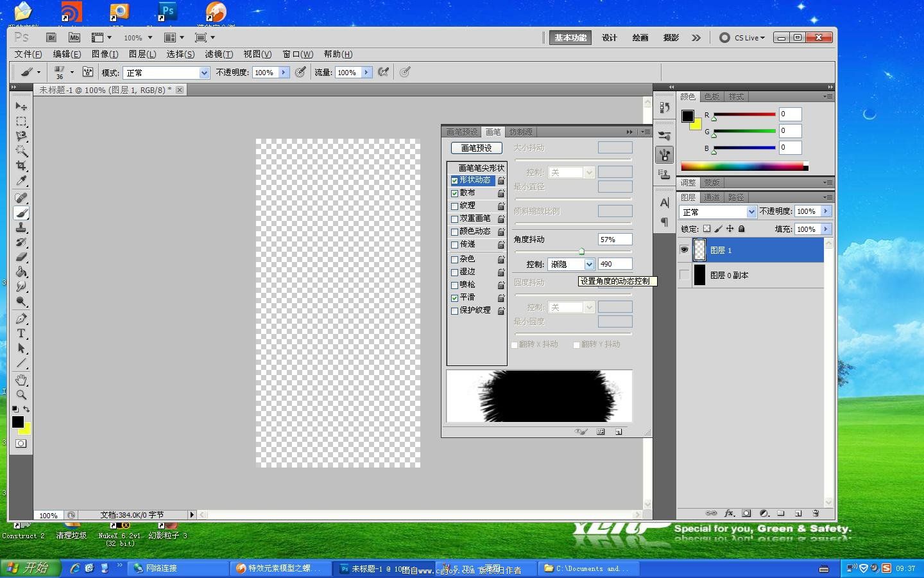924x578 pixels.
Task: Select 基本功能 workspace button
Action: (570, 38)
